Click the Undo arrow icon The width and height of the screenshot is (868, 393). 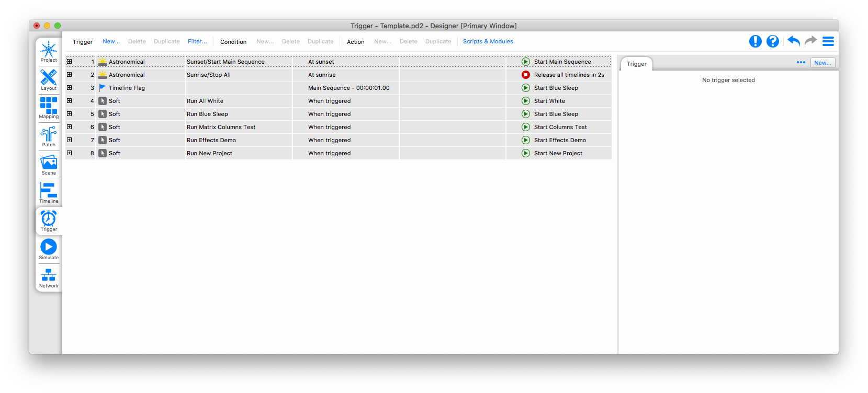click(793, 41)
